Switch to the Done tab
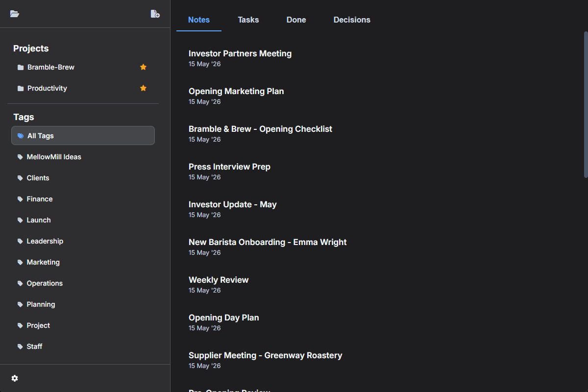Image resolution: width=588 pixels, height=392 pixels. pos(296,20)
